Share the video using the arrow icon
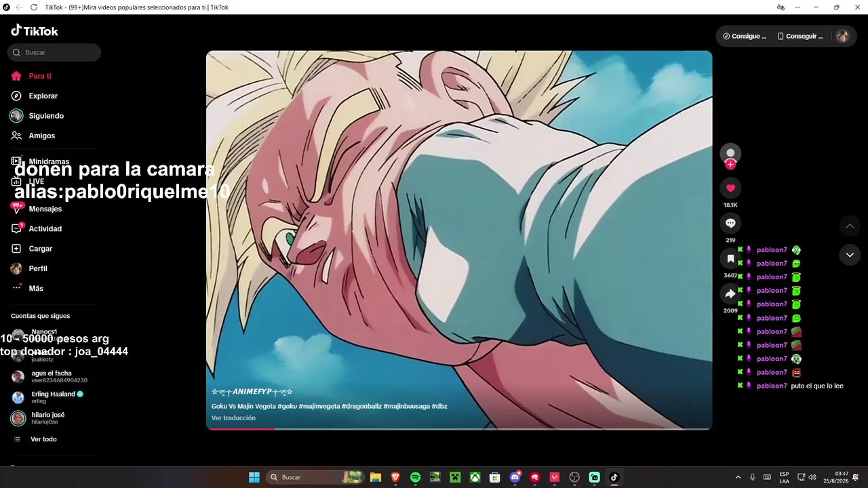The height and width of the screenshot is (488, 868). pyautogui.click(x=730, y=294)
